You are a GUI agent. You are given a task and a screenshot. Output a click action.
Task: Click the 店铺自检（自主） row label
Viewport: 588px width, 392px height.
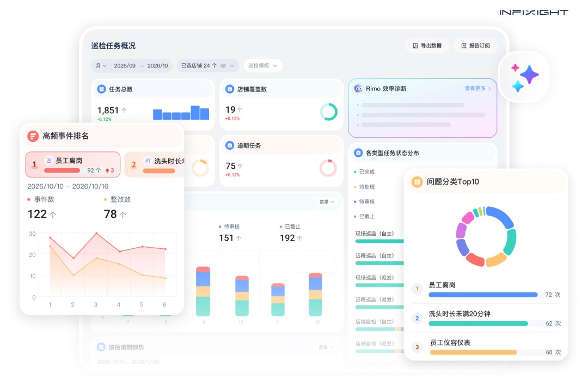(x=375, y=321)
